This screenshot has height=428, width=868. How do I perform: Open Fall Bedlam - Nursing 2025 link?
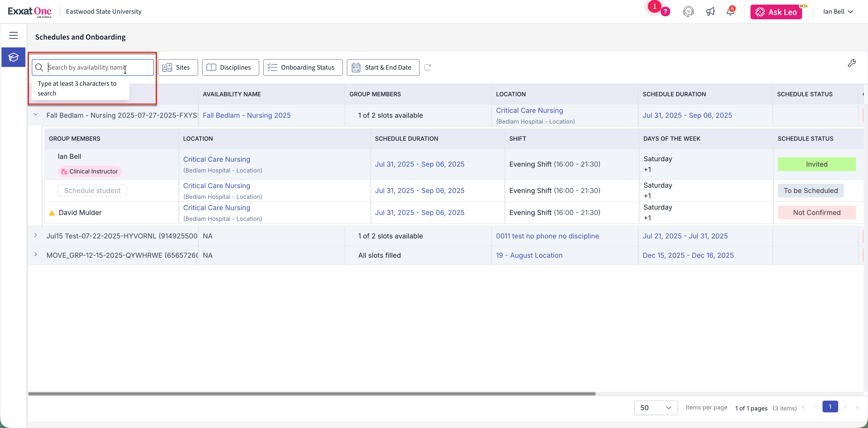[x=246, y=115]
